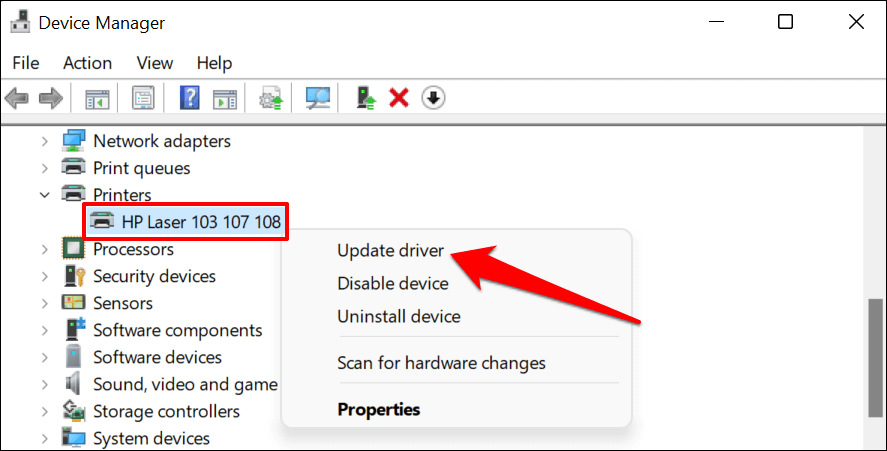The image size is (887, 451).
Task: Click the Forward arrow toolbar icon
Action: [x=51, y=98]
